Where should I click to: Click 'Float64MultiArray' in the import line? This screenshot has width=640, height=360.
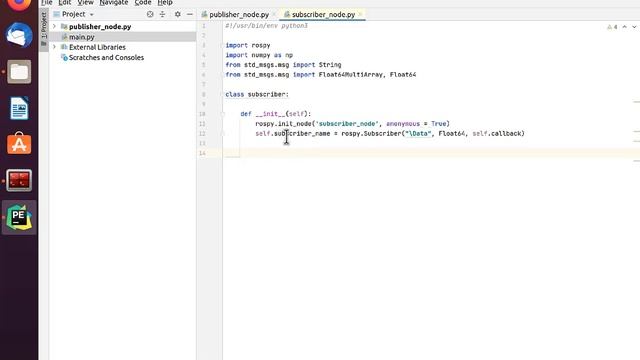(351, 75)
